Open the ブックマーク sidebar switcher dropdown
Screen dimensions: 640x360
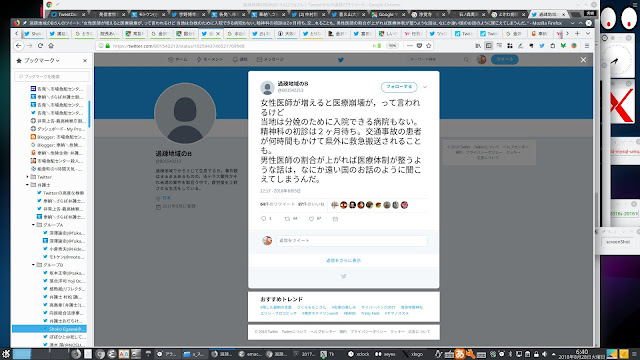point(42,60)
